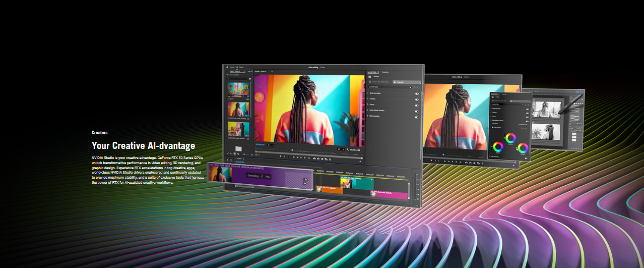The width and height of the screenshot is (644, 268).
Task: Open the zoom level dropdown beside the timecode
Action: point(271,145)
